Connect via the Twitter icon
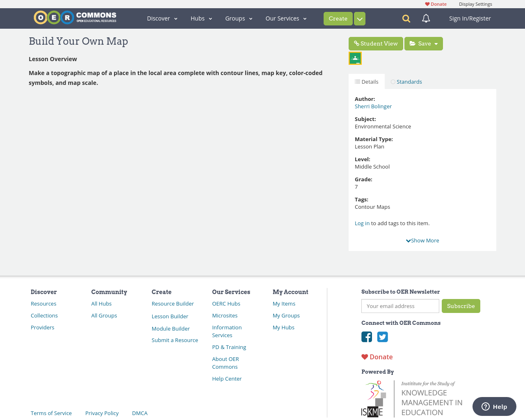Viewport: 525px width, 420px height. pos(382,337)
